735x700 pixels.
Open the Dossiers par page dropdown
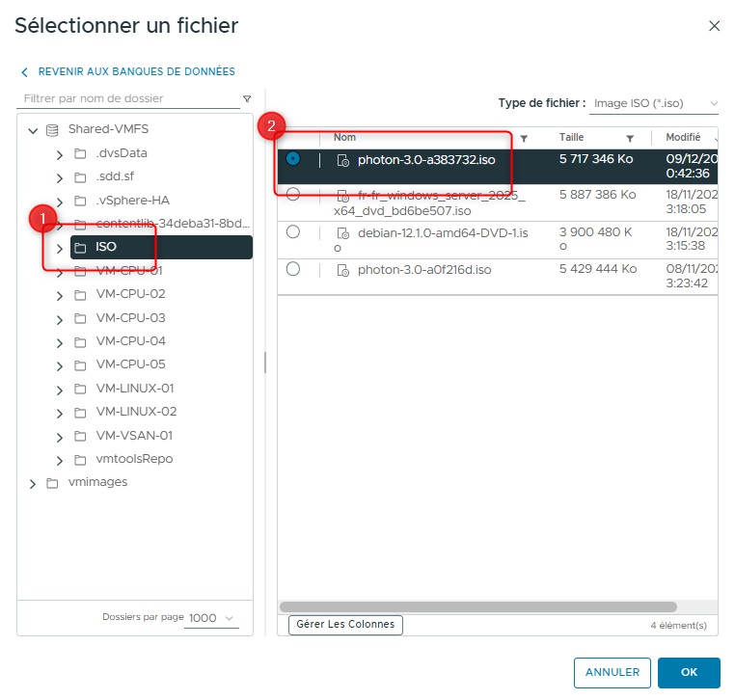click(211, 618)
